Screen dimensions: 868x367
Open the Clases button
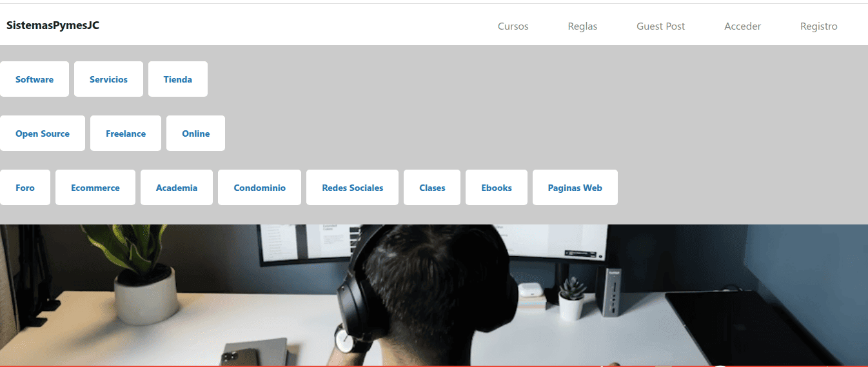[x=432, y=188]
